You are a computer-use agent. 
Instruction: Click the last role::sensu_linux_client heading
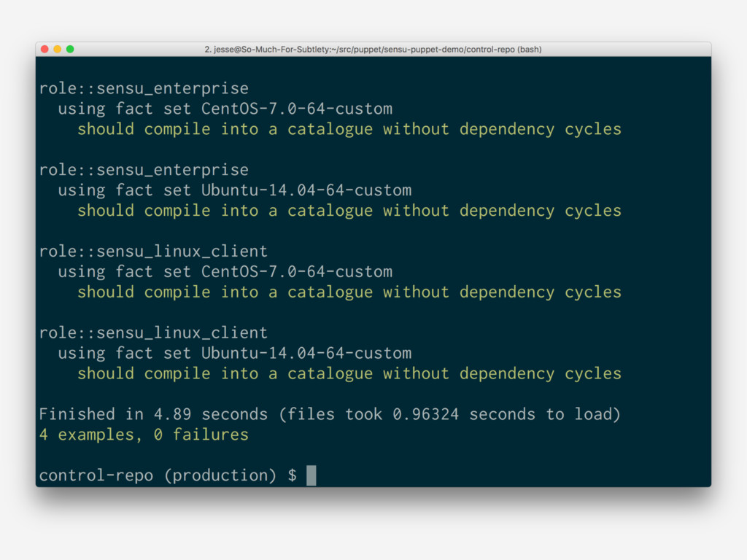pyautogui.click(x=153, y=332)
